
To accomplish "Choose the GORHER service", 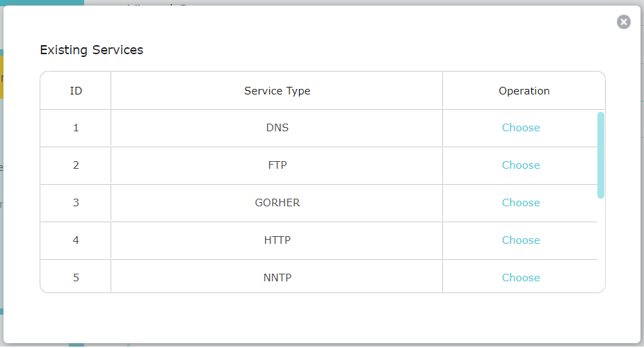I will (x=521, y=203).
